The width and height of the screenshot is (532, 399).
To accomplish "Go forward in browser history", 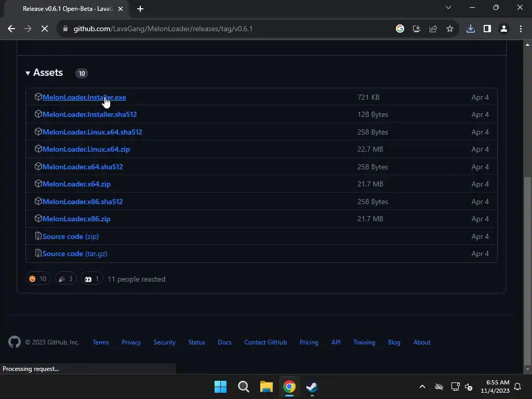I will click(x=28, y=29).
